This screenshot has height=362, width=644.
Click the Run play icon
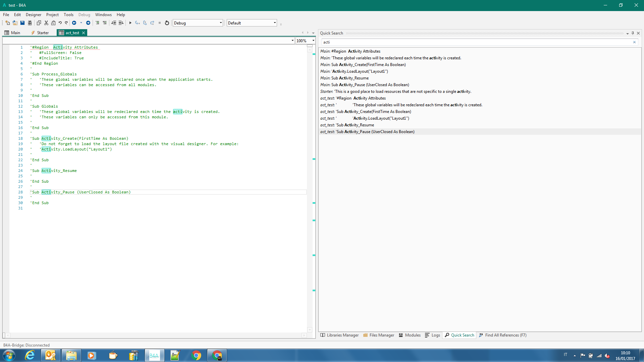[130, 23]
